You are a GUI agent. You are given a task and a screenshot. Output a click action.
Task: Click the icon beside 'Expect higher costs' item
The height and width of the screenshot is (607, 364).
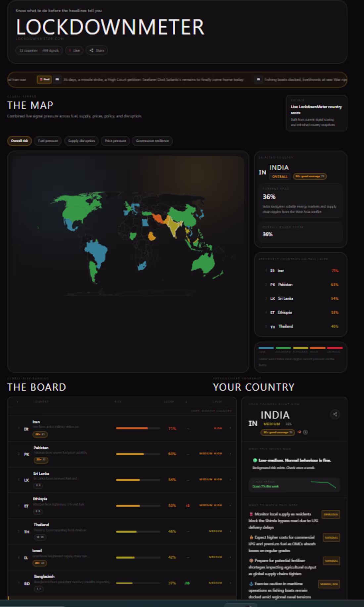[251, 537]
